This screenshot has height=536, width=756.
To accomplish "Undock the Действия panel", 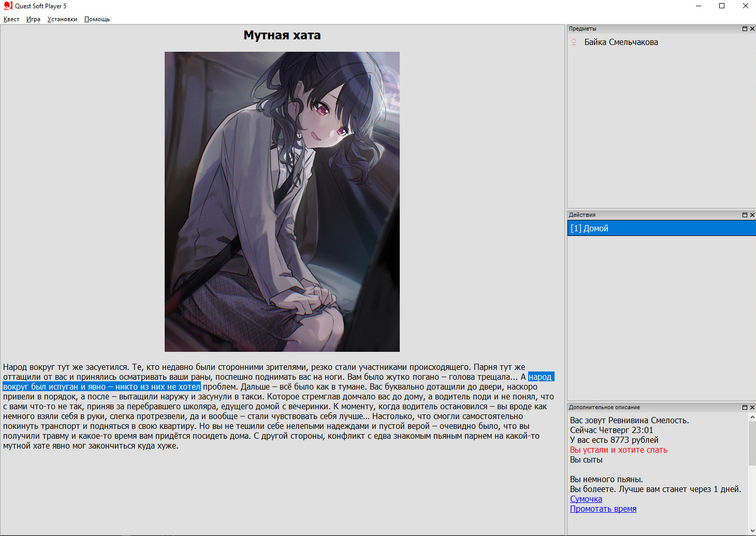I will tap(745, 215).
